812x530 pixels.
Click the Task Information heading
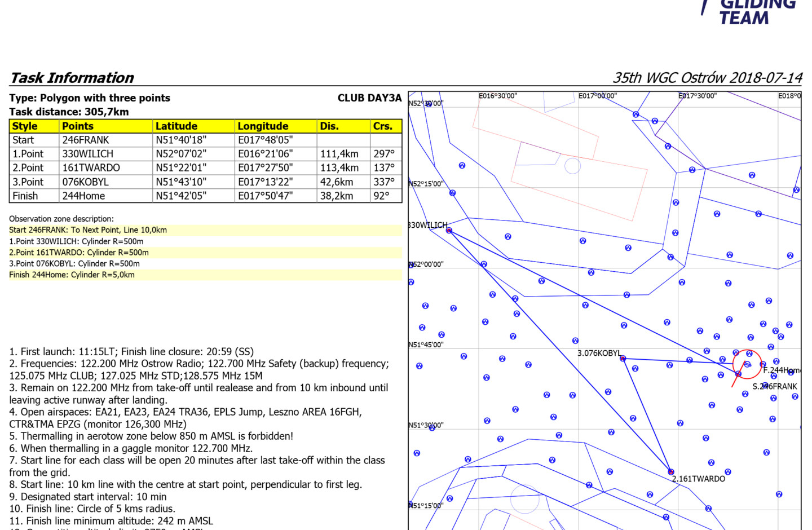tap(72, 78)
